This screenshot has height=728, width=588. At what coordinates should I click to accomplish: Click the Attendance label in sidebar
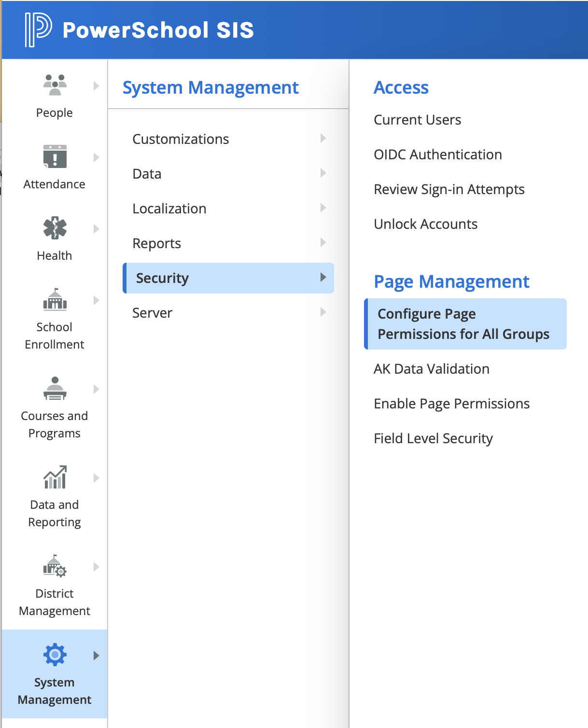click(55, 184)
